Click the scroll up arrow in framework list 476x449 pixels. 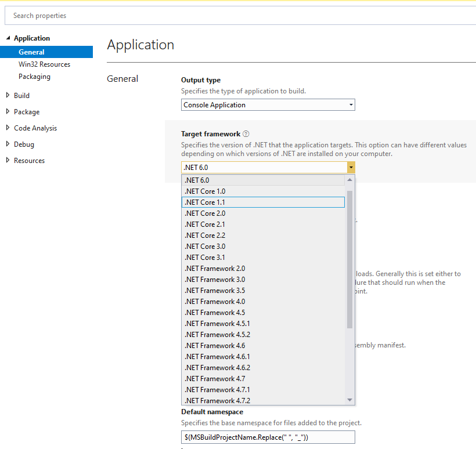tap(349, 180)
